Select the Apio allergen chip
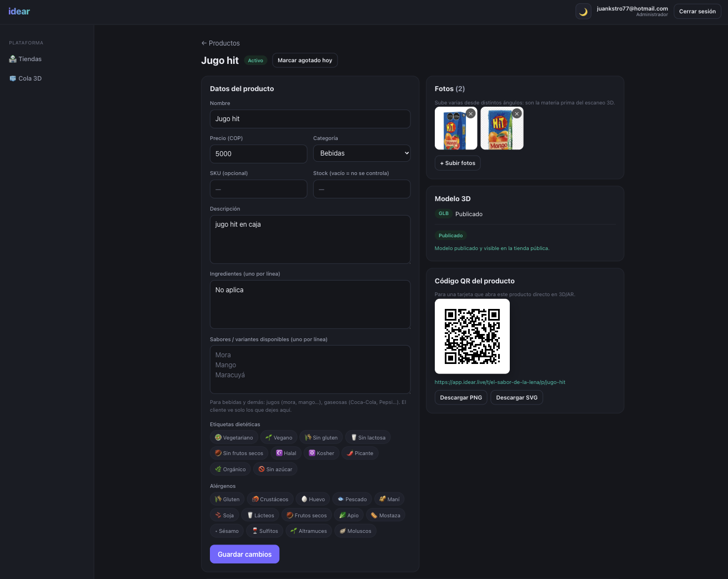The height and width of the screenshot is (579, 728). point(349,515)
